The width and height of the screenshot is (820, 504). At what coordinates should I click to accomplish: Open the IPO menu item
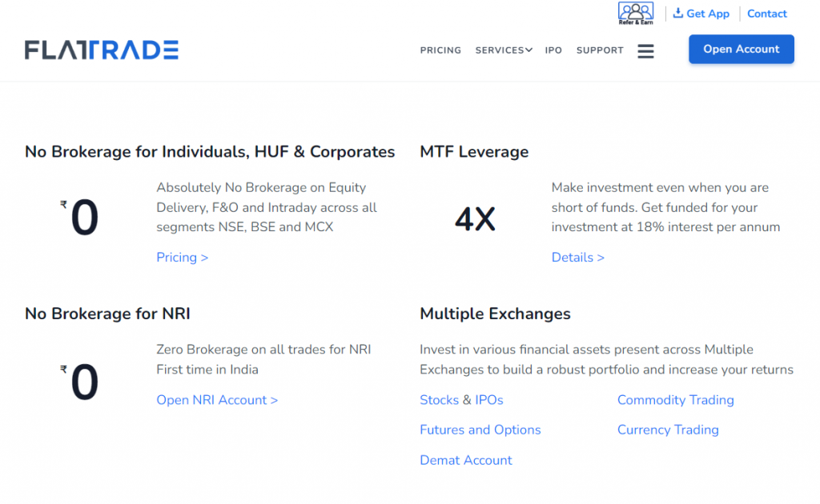[x=553, y=50]
